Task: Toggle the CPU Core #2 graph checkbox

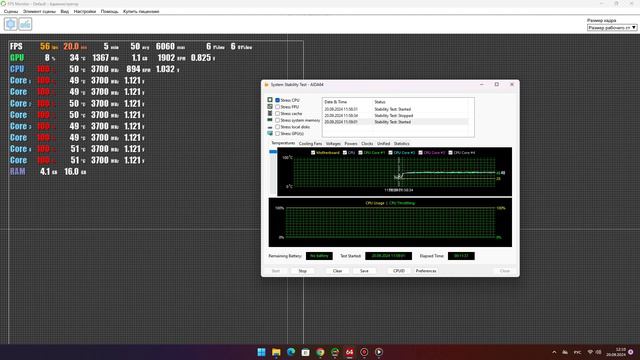Action: (x=391, y=153)
